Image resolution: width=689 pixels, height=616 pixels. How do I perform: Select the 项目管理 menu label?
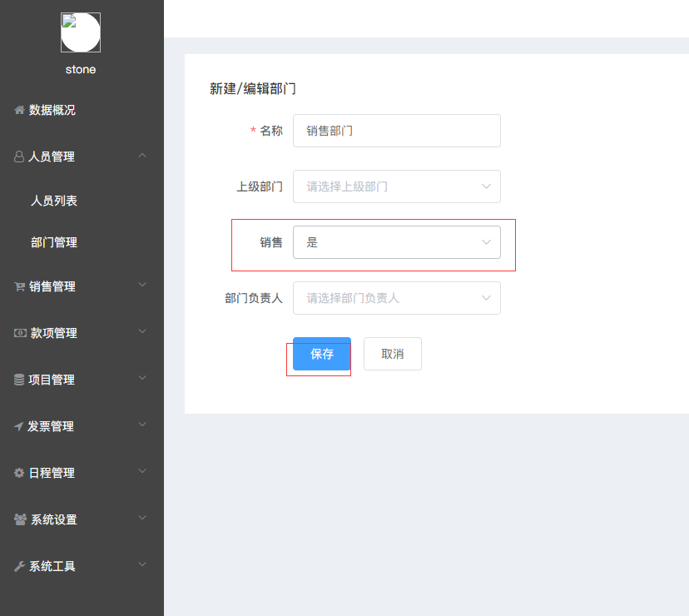51,380
